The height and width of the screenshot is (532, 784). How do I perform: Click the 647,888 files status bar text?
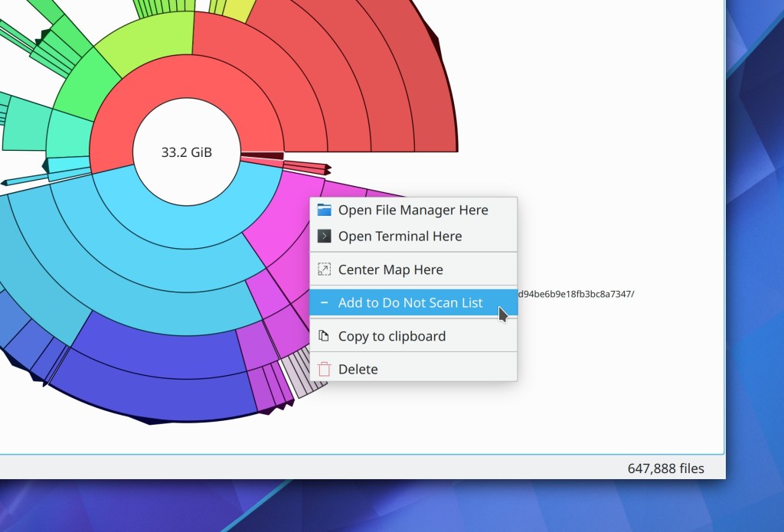pyautogui.click(x=665, y=468)
